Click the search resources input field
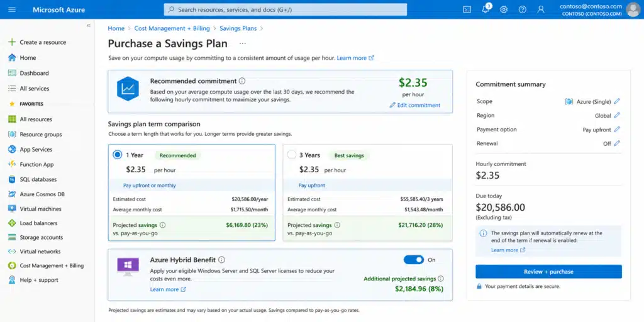 (x=286, y=9)
